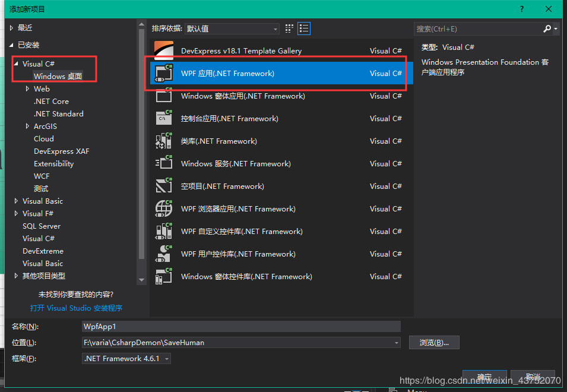This screenshot has height=392, width=567.
Task: Select .NET Standard category
Action: (x=59, y=113)
